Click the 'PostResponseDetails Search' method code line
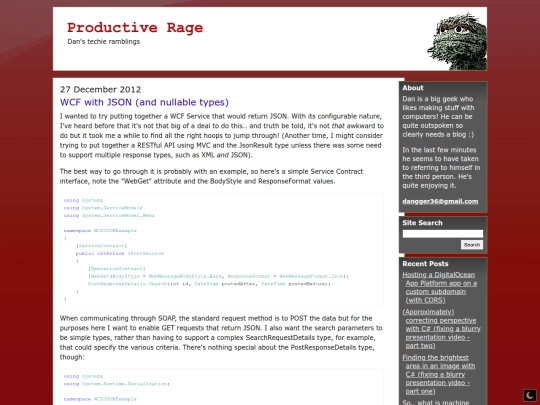Screen dimensions: 540x405 [209, 284]
